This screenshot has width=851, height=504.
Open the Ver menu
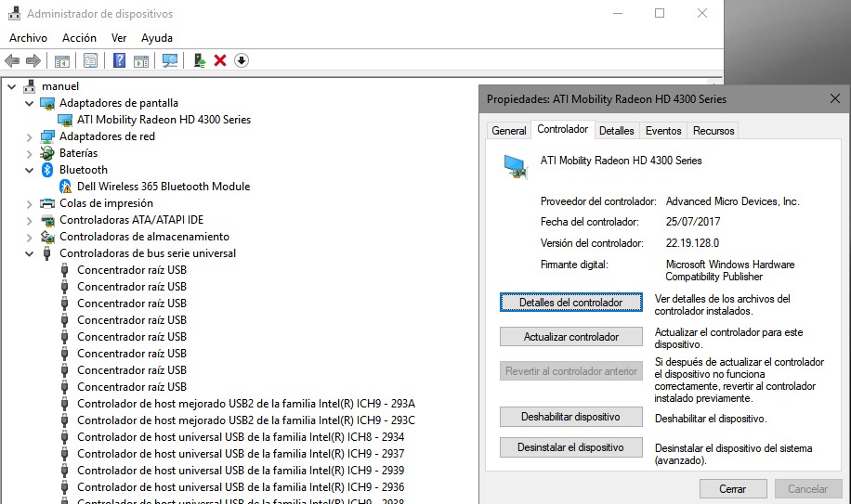click(x=119, y=38)
